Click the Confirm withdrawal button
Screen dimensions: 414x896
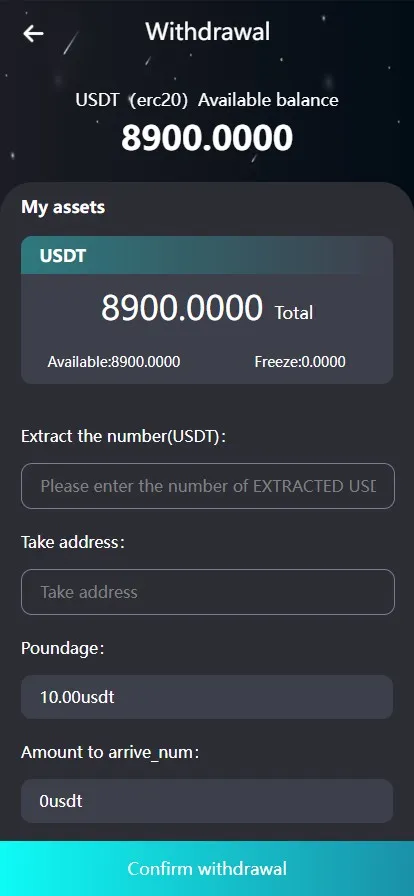[x=207, y=869]
